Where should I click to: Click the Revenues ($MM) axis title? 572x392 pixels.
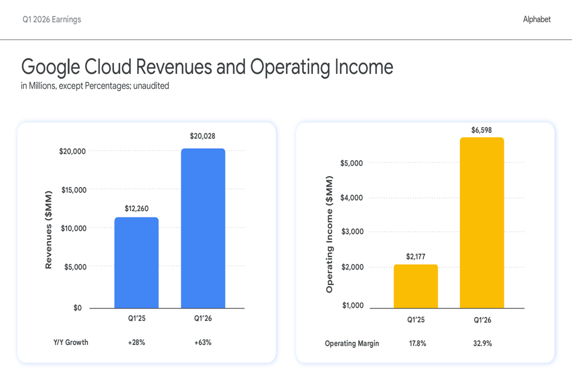click(x=49, y=230)
